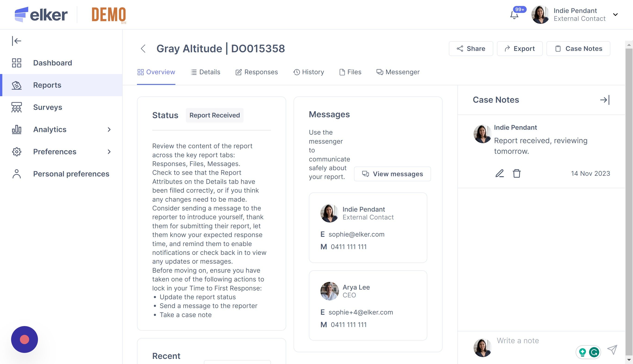
Task: Click the notification bell icon
Action: pos(514,15)
